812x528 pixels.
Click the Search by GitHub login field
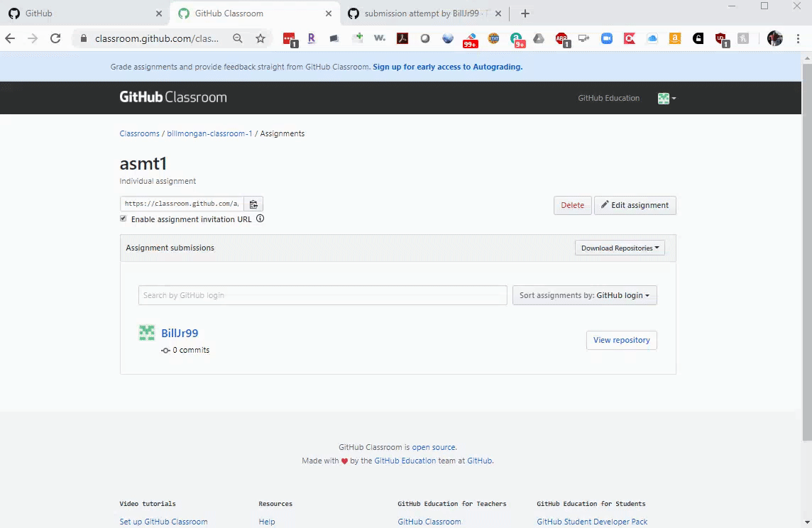pos(323,295)
